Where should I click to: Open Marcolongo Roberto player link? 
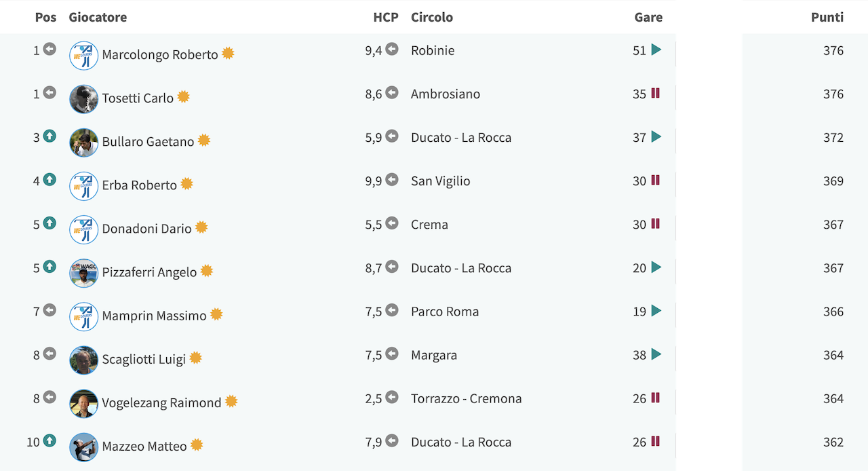(x=160, y=55)
